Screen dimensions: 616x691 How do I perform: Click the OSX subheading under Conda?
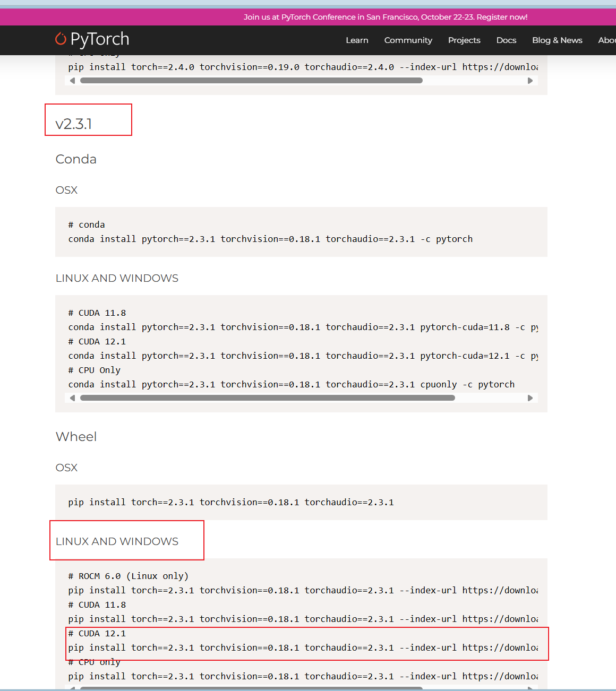(66, 190)
